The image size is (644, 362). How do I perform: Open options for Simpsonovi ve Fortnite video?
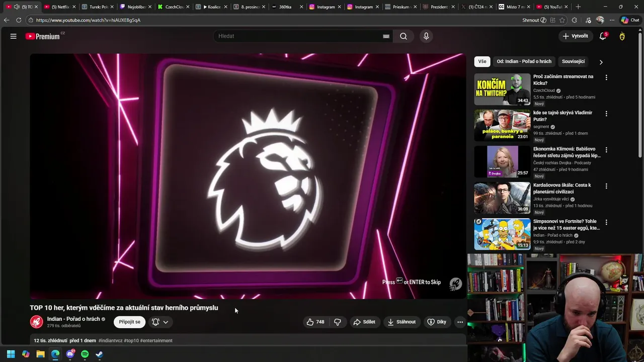click(x=606, y=222)
